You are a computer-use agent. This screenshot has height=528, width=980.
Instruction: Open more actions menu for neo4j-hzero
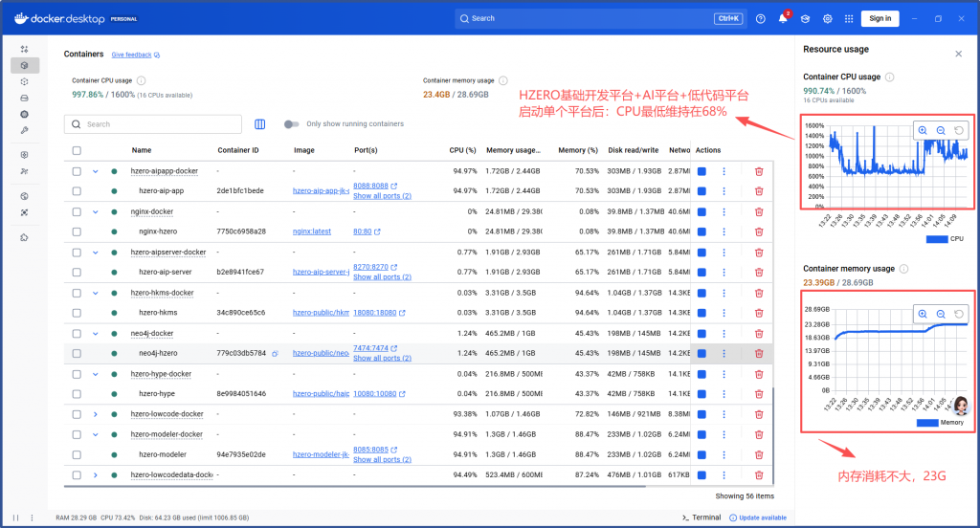tap(724, 353)
